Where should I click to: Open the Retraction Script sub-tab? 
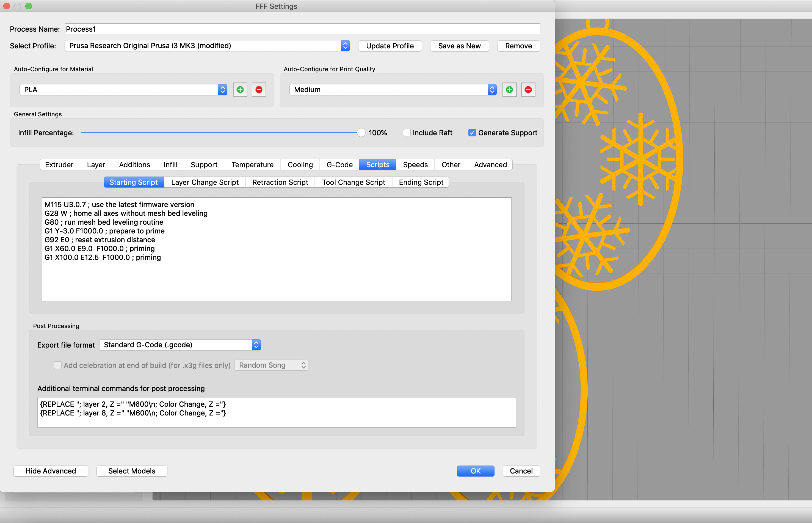tap(280, 182)
